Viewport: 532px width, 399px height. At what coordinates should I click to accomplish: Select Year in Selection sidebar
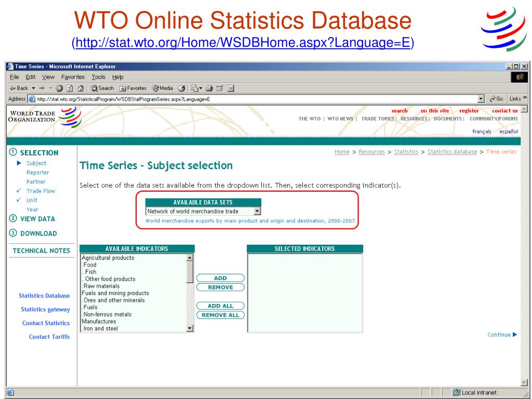(32, 209)
